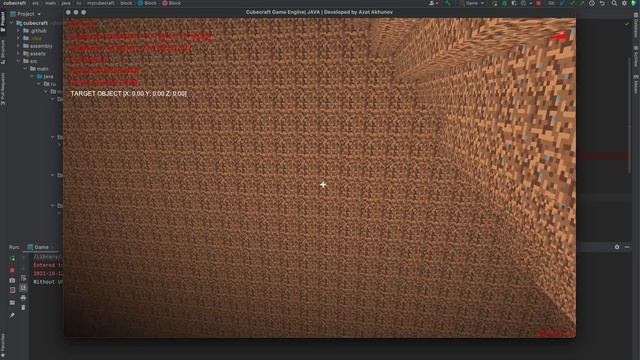Screen dimensions: 640x360
Task: Toggle scroll-to-end icon in Run console
Action: 23,288
